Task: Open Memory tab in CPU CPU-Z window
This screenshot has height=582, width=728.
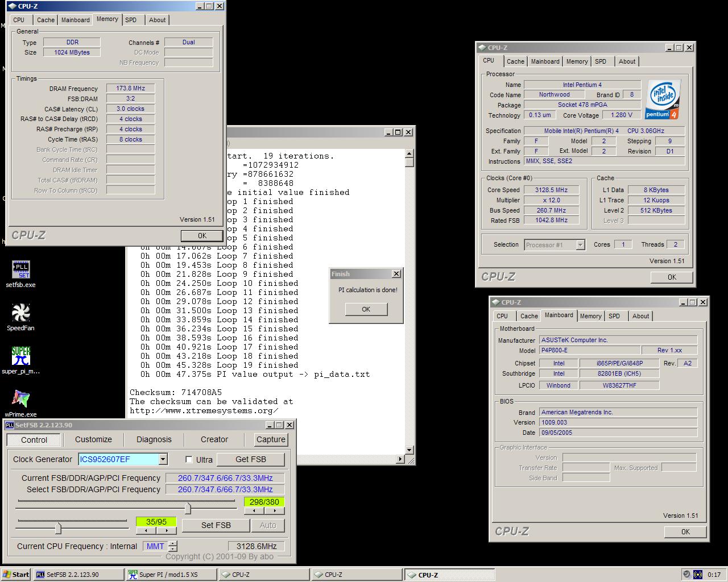Action: [577, 61]
